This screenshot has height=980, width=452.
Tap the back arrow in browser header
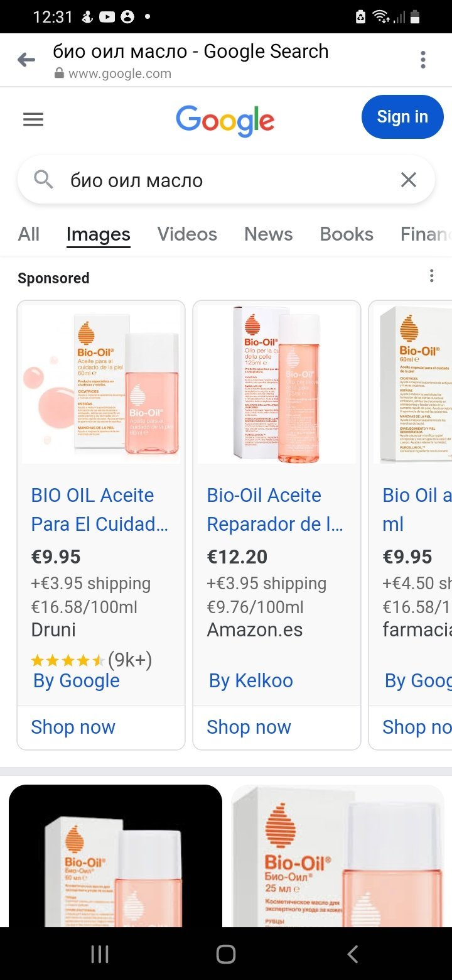coord(26,60)
